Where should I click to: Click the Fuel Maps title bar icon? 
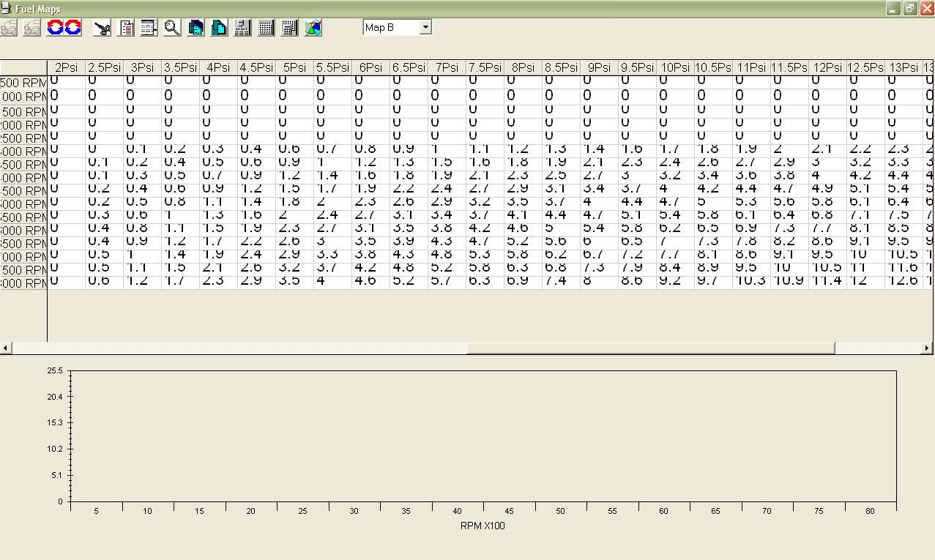point(7,8)
